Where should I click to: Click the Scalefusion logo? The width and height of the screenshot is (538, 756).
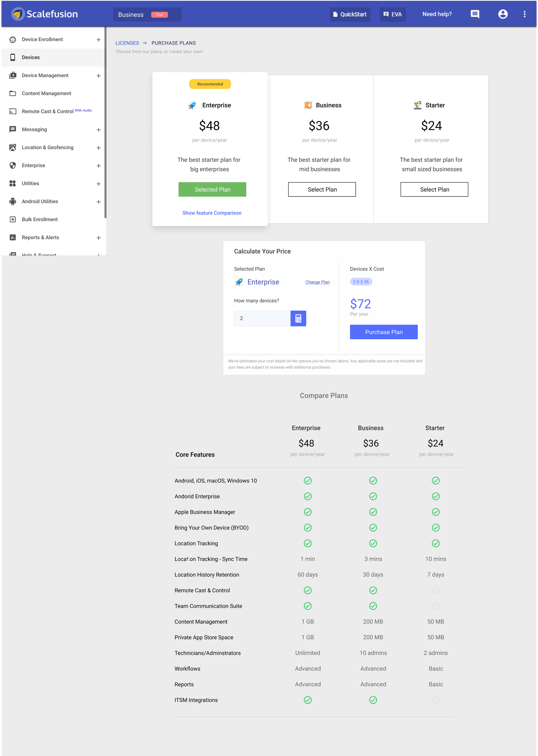(45, 14)
